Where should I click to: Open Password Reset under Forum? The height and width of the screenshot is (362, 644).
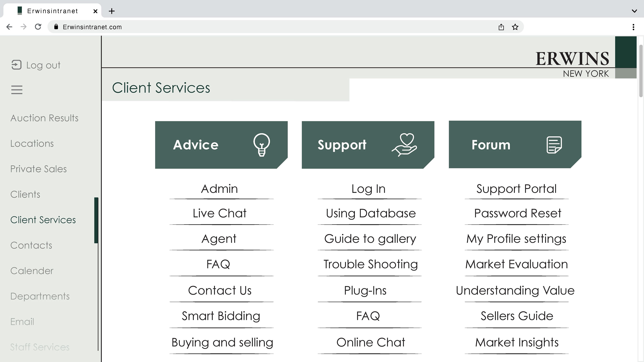[x=518, y=213]
